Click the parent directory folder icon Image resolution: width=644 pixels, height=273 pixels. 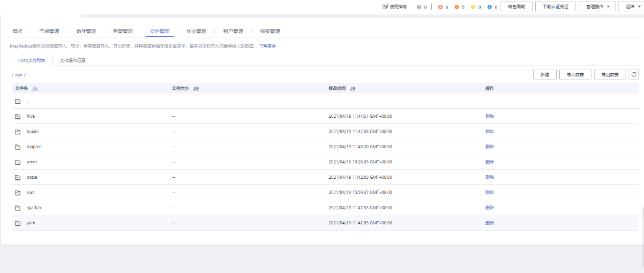(x=18, y=101)
